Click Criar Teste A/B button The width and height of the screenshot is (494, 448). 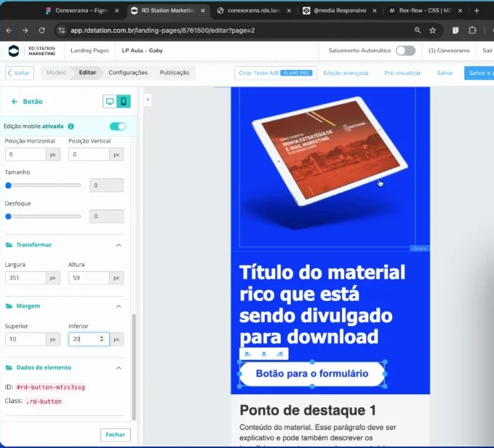pos(275,73)
